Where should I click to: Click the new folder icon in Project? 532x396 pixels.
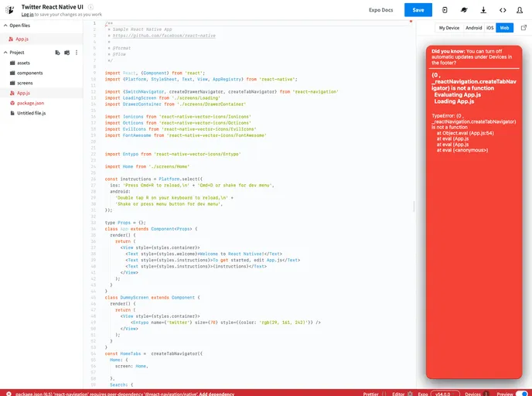66,53
